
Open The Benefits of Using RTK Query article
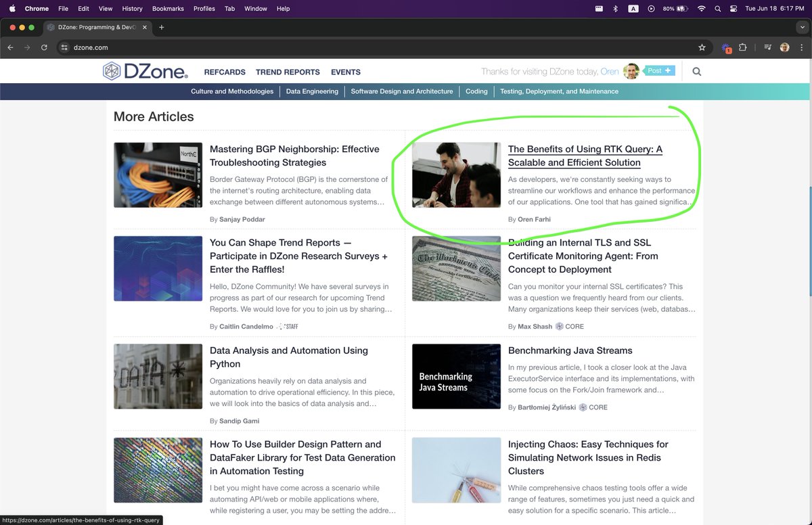585,156
